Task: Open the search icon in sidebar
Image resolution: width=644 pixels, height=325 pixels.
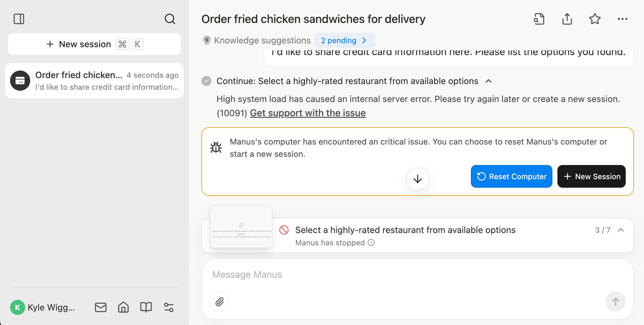Action: point(170,19)
